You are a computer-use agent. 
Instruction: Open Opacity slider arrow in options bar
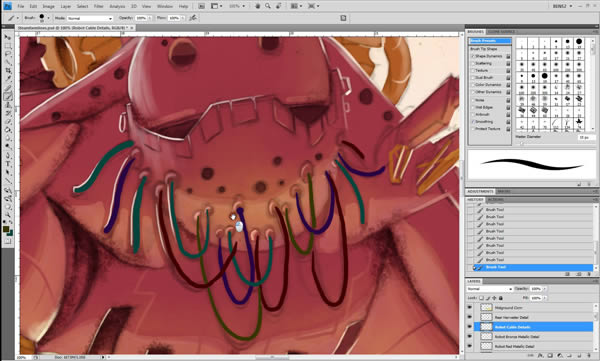[x=150, y=18]
